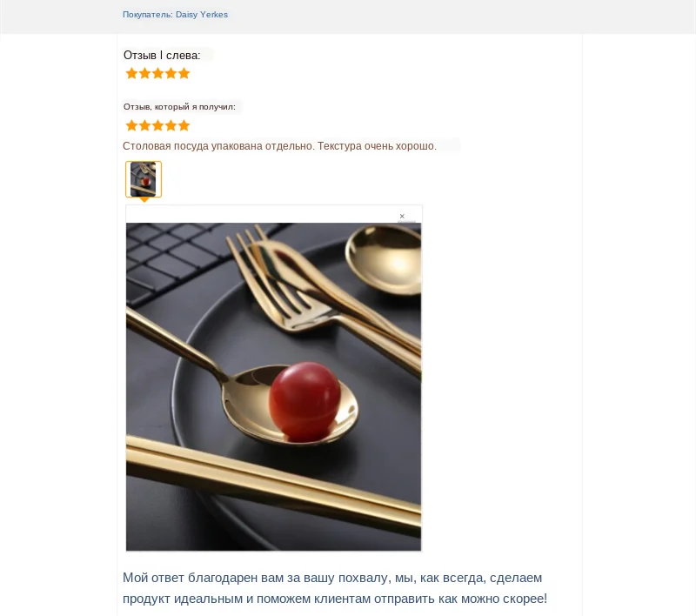The height and width of the screenshot is (616, 696).
Task: Select the small cutlery photo thumbnail
Action: coord(144,179)
